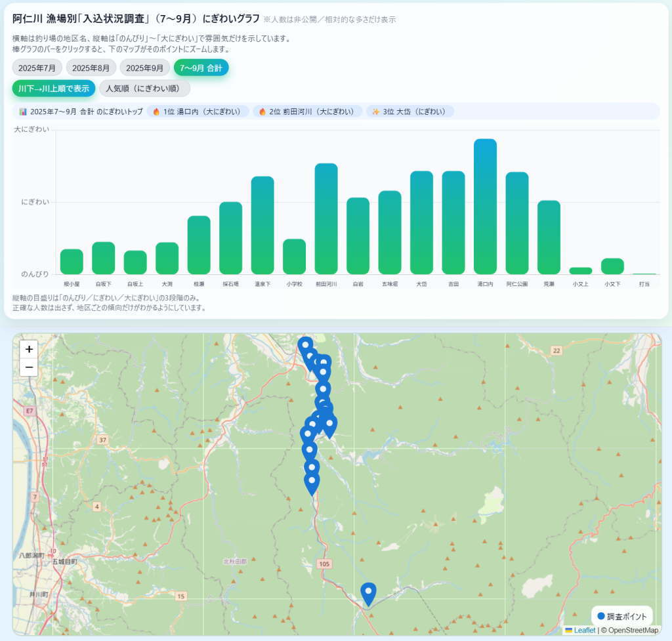This screenshot has width=672, height=641.
Task: Switch to the 7〜9月 合計 tab
Action: click(x=201, y=68)
